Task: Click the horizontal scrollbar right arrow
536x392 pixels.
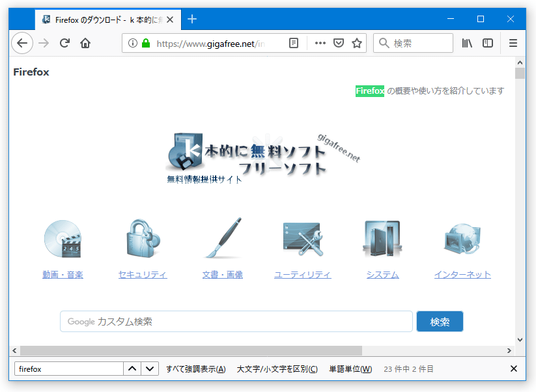Action: 509,350
